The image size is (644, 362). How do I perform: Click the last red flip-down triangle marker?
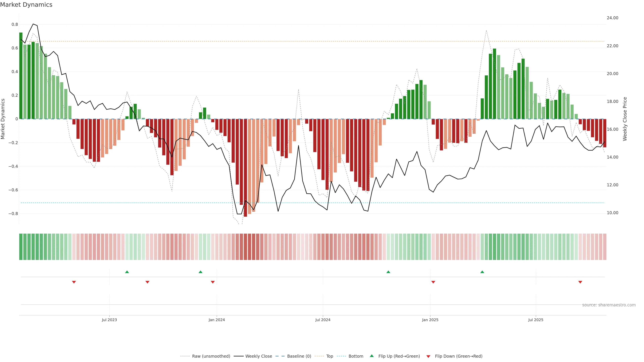click(x=580, y=282)
